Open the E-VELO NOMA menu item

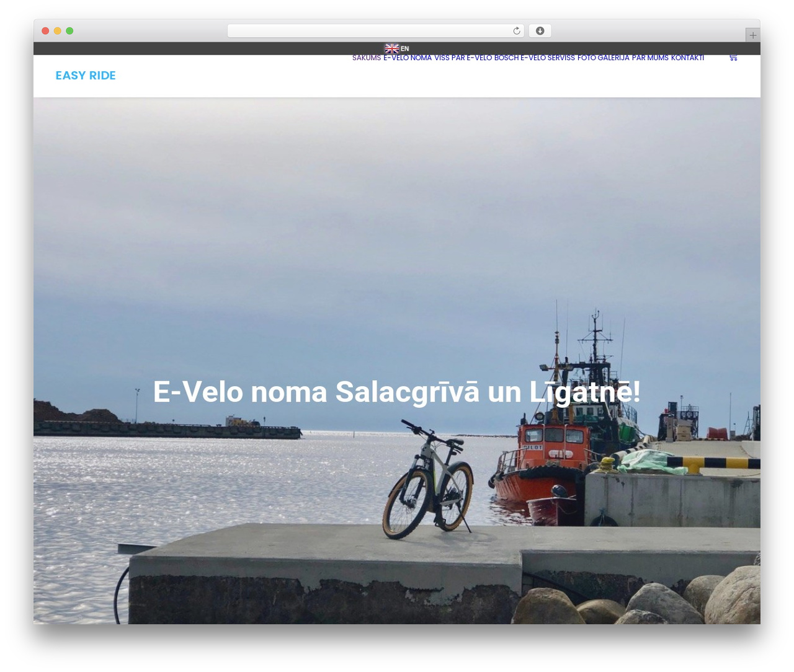coord(408,58)
